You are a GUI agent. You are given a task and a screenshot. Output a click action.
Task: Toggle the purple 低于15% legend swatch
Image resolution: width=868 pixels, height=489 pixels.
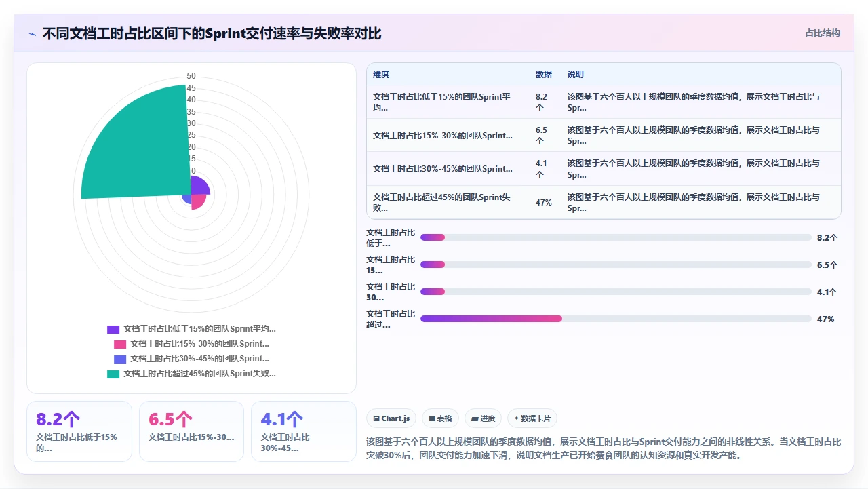point(113,329)
